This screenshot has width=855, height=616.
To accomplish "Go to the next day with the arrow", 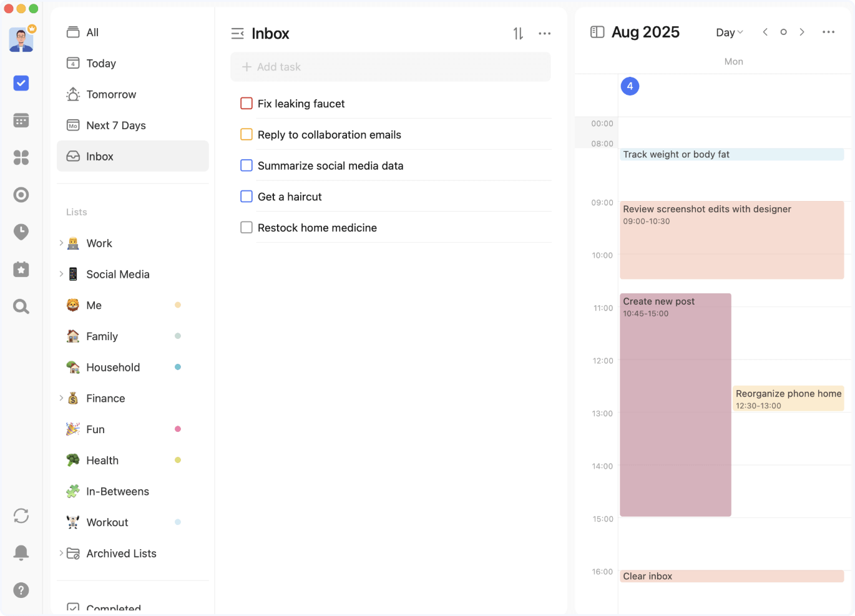I will (x=802, y=32).
